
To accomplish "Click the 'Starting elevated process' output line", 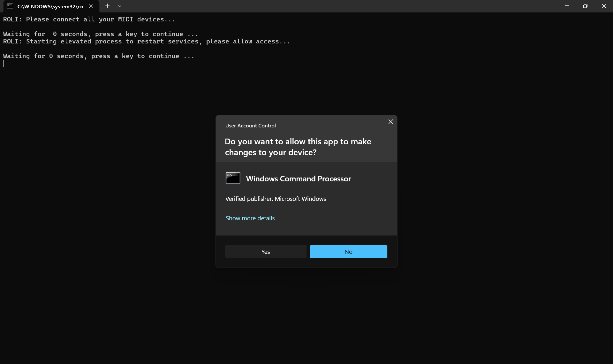I will pyautogui.click(x=146, y=41).
